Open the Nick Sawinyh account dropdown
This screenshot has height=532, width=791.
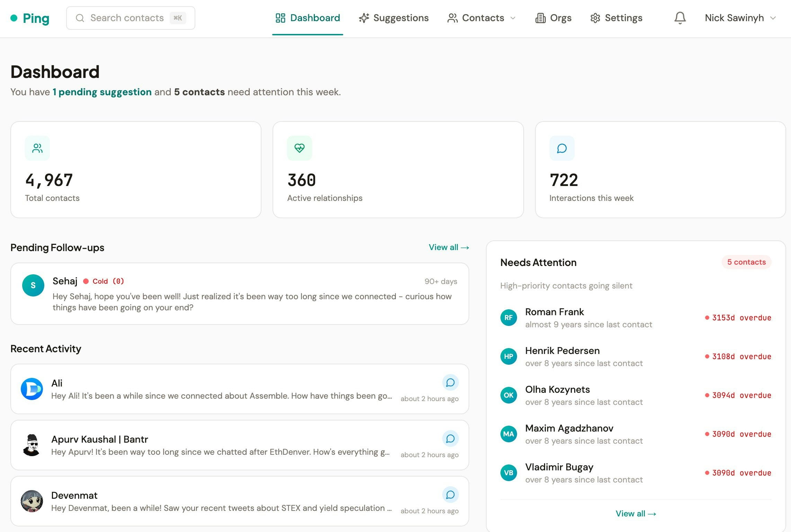[741, 18]
